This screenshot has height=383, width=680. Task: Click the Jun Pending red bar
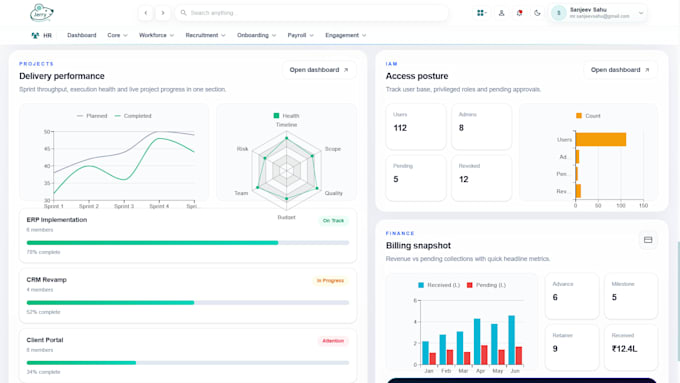[519, 356]
